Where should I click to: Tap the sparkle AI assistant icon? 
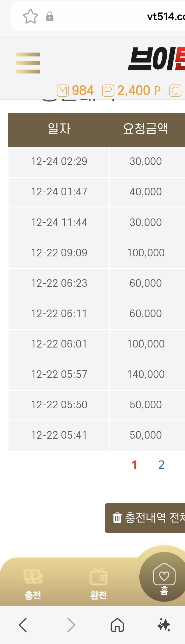[164, 625]
